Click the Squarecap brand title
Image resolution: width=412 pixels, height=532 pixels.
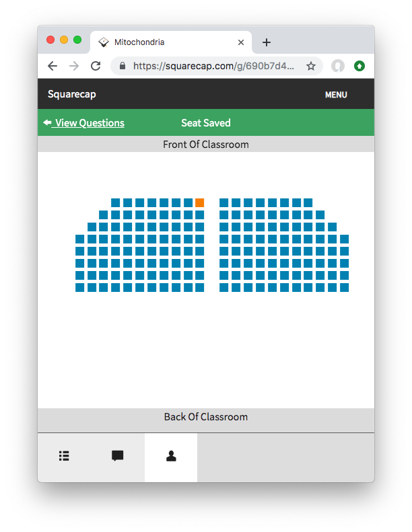72,94
